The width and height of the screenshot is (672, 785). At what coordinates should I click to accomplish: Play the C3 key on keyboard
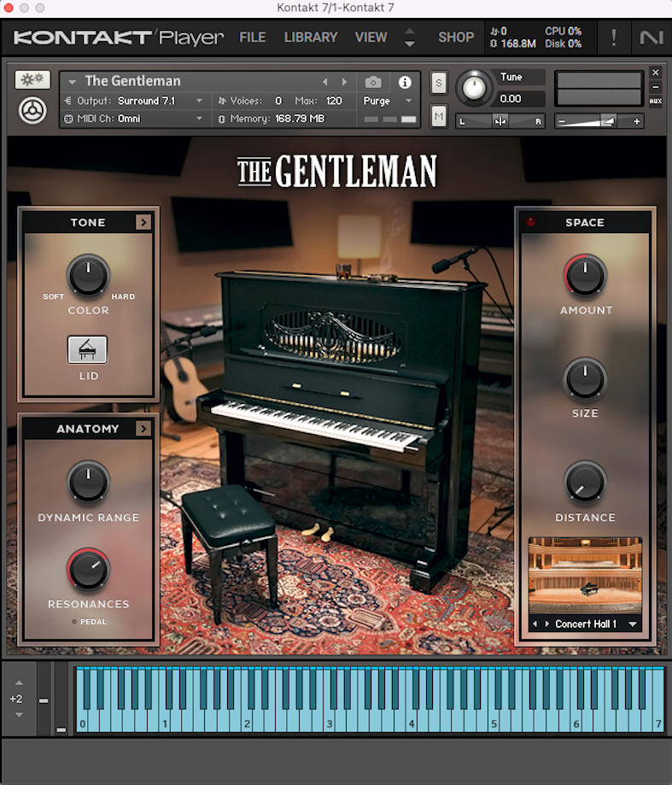(x=330, y=719)
